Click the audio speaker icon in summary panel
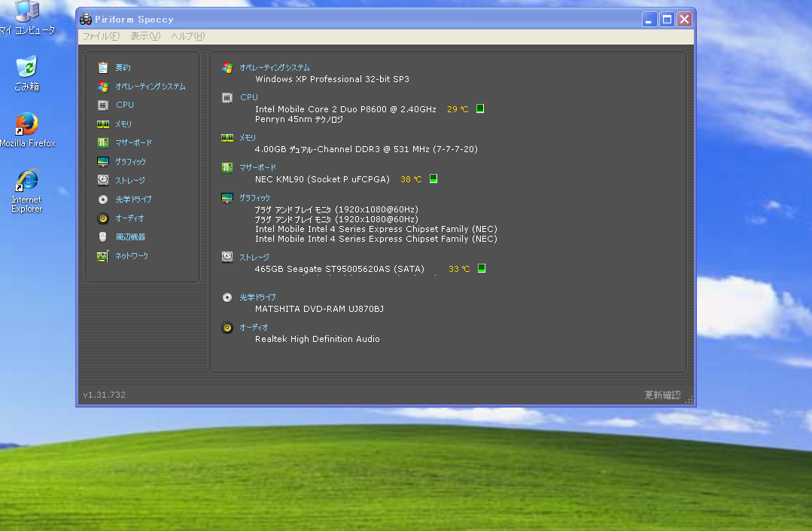Image resolution: width=812 pixels, height=531 pixels. tap(227, 328)
